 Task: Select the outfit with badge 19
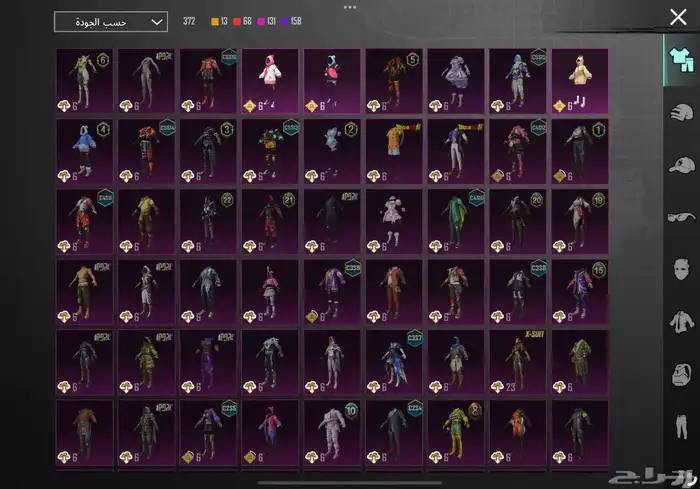tap(579, 221)
